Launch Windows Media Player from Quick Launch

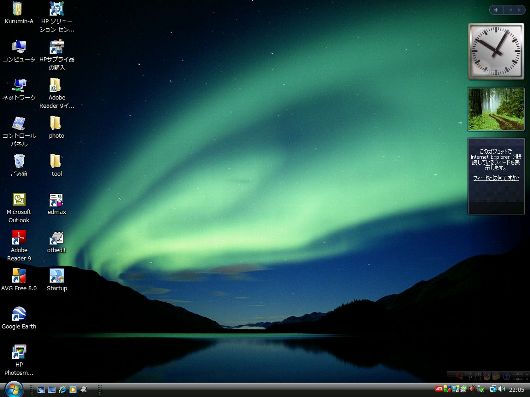(73, 390)
